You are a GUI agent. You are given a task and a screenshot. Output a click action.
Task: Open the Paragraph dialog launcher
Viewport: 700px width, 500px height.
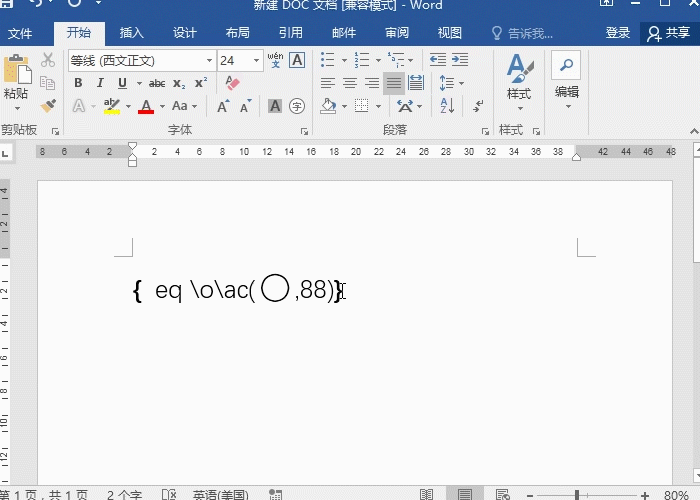[x=485, y=131]
